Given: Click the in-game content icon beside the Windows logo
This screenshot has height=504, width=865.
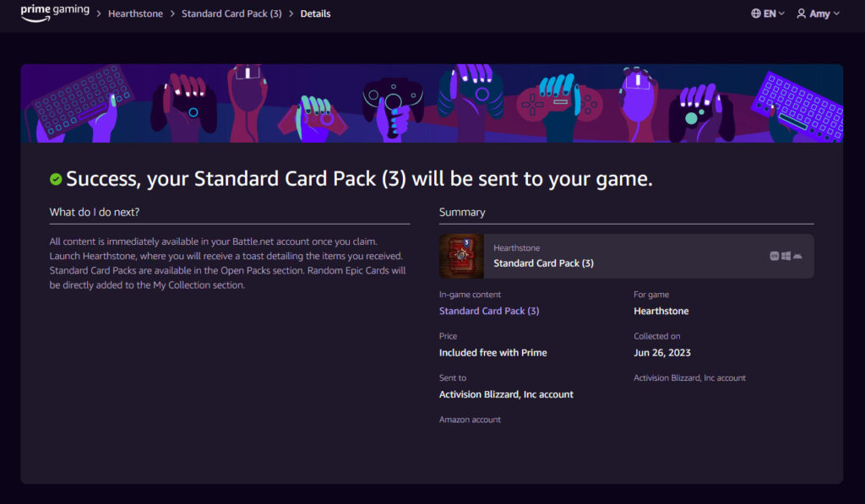Looking at the screenshot, I should 774,256.
